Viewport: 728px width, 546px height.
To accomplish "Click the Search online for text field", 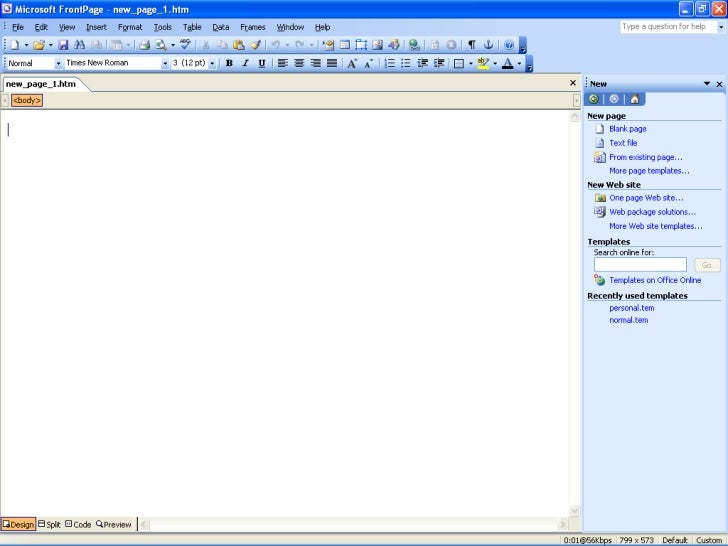I will click(x=640, y=265).
